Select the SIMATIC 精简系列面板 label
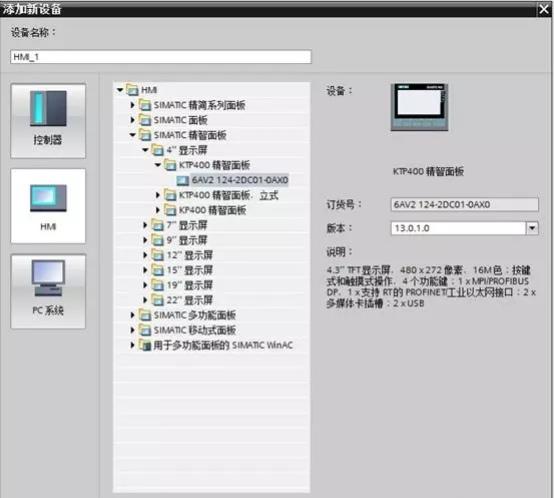 (199, 105)
